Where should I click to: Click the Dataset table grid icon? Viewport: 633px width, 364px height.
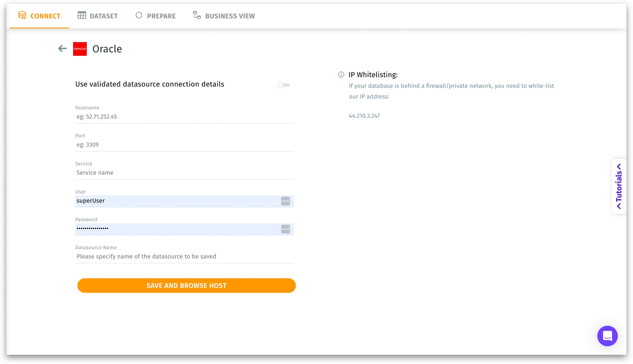(82, 15)
